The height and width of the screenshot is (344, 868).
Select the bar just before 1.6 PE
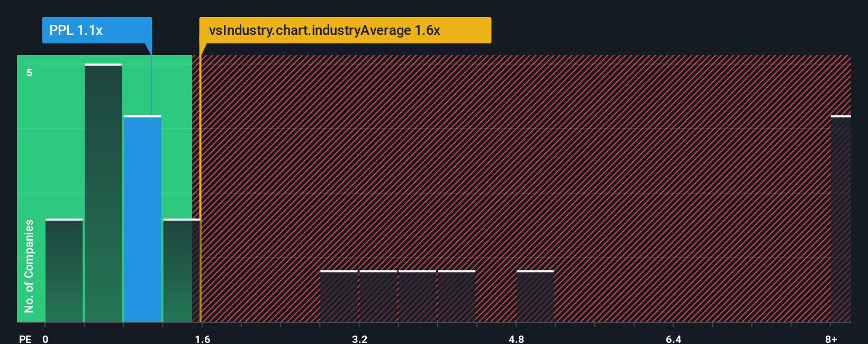pos(182,270)
